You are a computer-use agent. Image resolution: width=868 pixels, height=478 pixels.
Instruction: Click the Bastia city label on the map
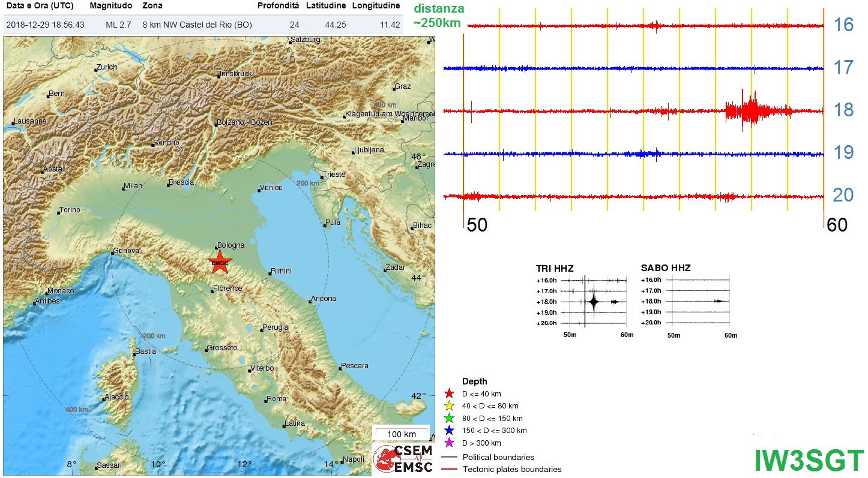click(x=146, y=351)
